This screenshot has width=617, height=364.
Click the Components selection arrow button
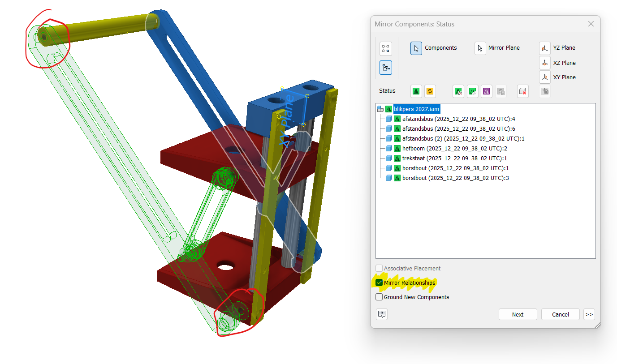[x=416, y=48]
